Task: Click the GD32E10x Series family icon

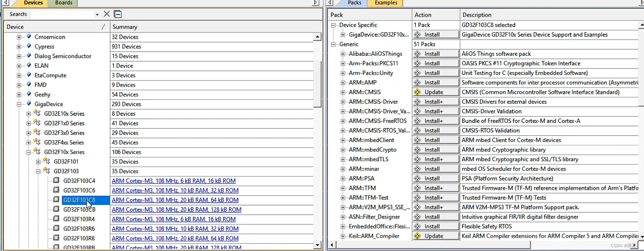Action: 37,113
